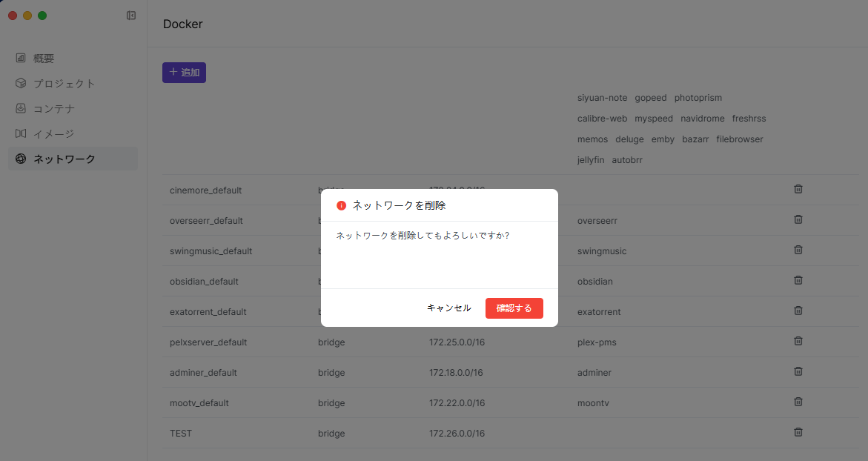The height and width of the screenshot is (461, 868).
Task: Delete exatorrent_default with trash icon
Action: click(x=798, y=311)
